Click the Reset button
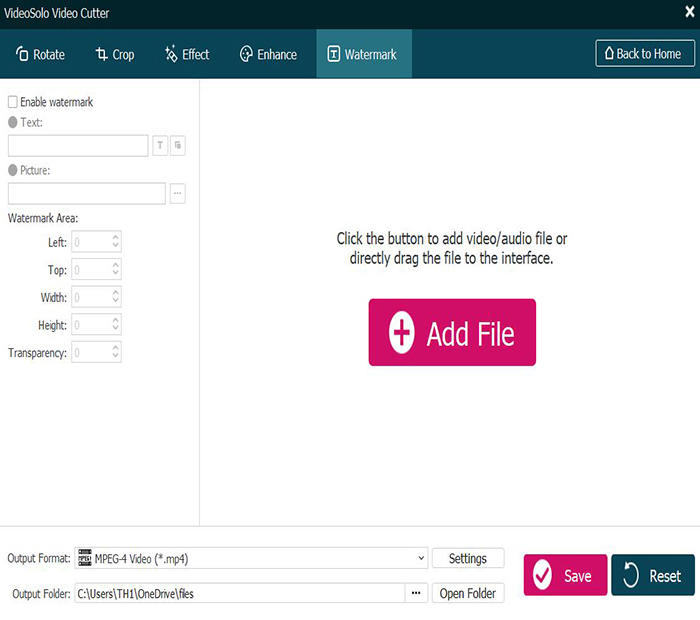The image size is (700, 620). [653, 575]
